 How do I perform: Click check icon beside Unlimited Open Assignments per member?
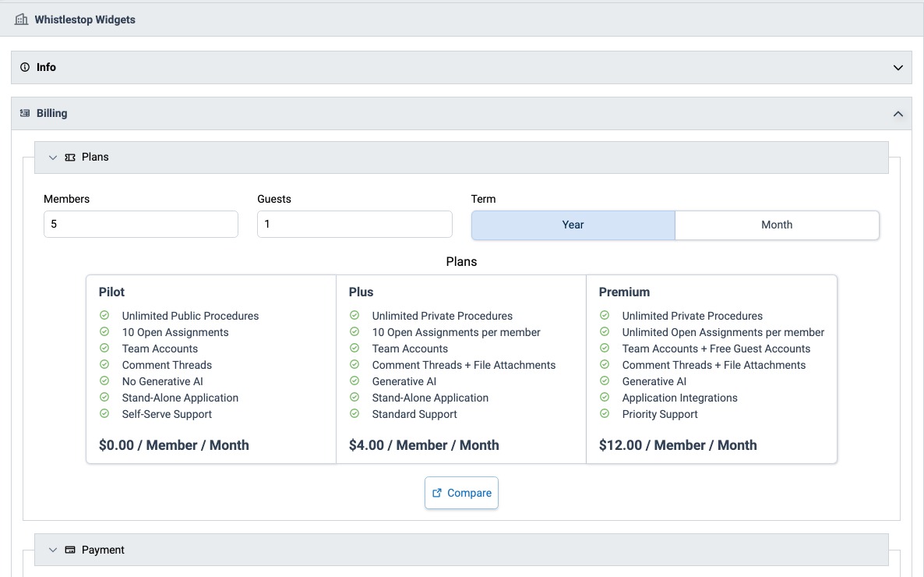tap(605, 331)
